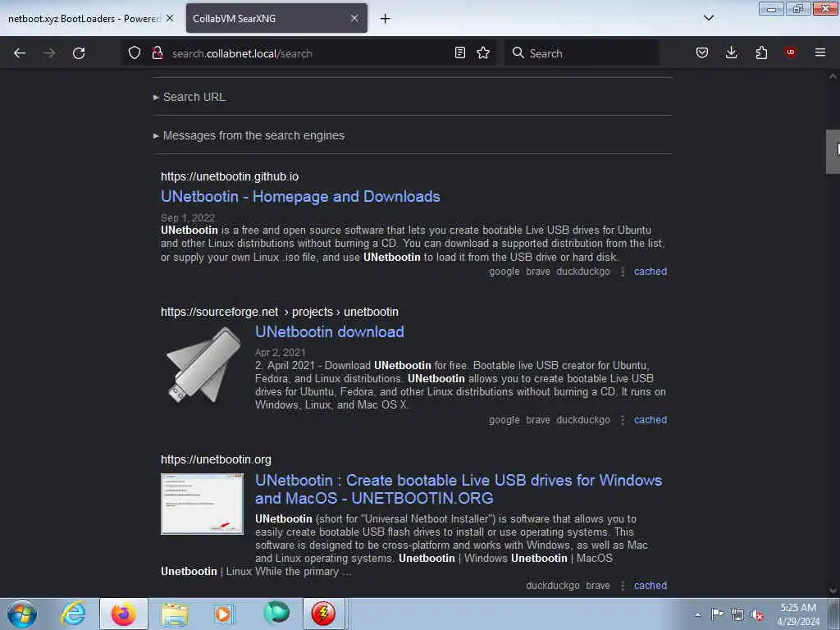Screen dimensions: 840x630
Task: Open cached version of unetbootin.org result
Action: tap(651, 586)
